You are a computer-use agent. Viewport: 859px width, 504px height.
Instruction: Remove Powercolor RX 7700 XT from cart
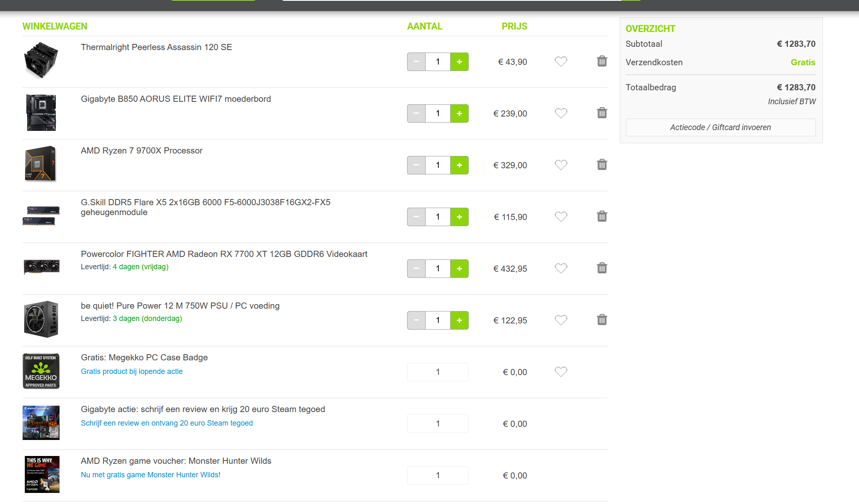[602, 268]
